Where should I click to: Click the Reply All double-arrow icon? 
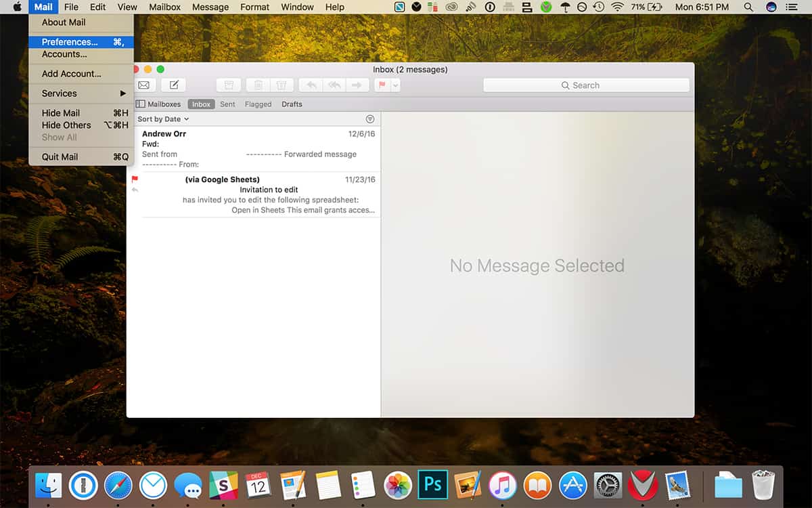334,85
